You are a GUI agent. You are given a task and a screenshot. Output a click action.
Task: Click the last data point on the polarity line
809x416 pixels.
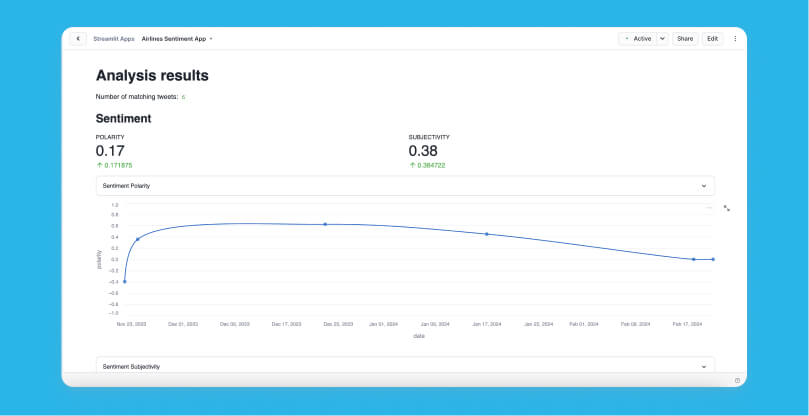coord(713,259)
